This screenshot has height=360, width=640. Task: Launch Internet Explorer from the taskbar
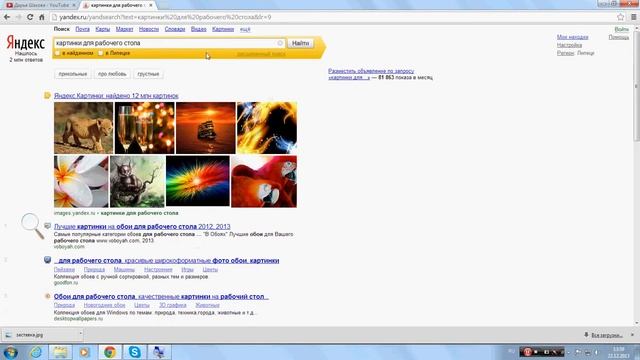36,352
